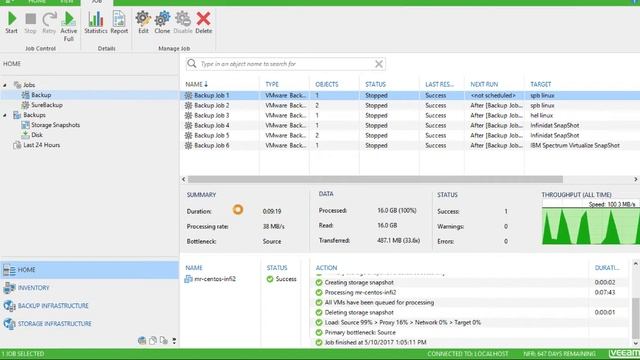Select Backup Job 5 row
This screenshot has height=360, width=640.
pyautogui.click(x=410, y=135)
